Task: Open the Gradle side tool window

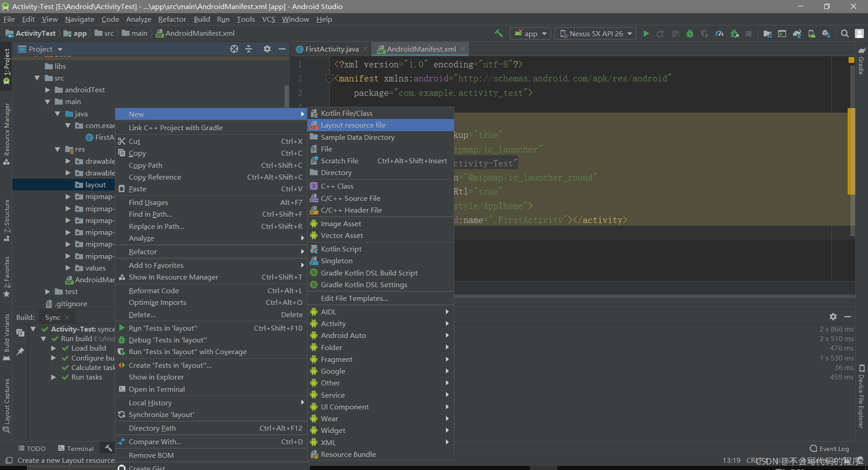Action: [x=862, y=61]
